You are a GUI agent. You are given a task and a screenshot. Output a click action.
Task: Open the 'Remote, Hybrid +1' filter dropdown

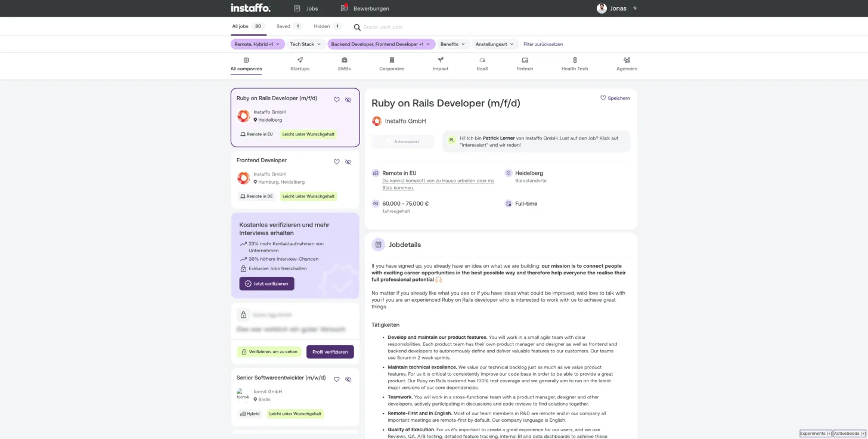tap(257, 44)
